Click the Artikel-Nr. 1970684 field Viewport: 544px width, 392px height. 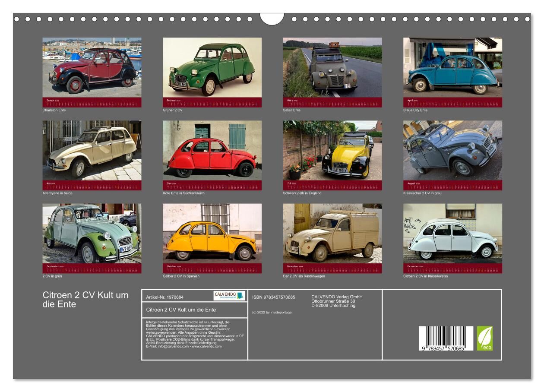coord(165,297)
